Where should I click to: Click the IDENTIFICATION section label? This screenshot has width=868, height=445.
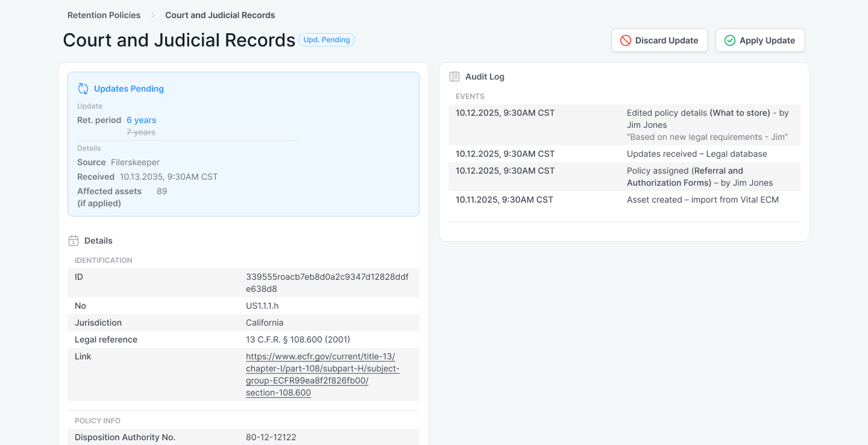104,260
